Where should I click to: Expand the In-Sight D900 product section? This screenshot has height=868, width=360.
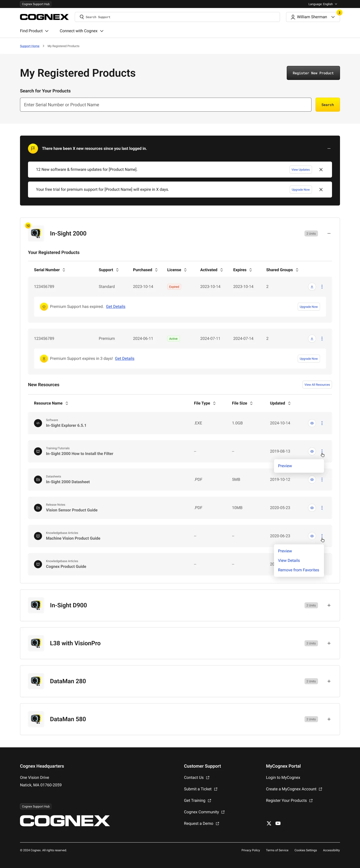[329, 606]
